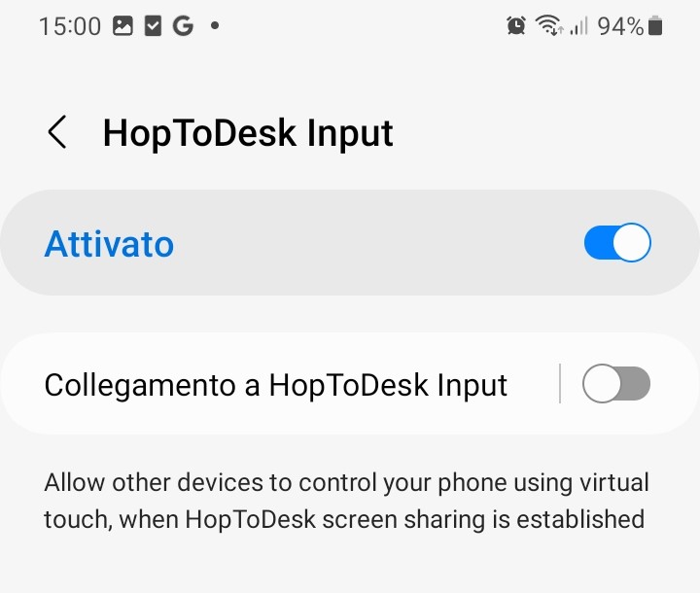The image size is (700, 593).
Task: Tap the Attivato label
Action: pos(109,244)
